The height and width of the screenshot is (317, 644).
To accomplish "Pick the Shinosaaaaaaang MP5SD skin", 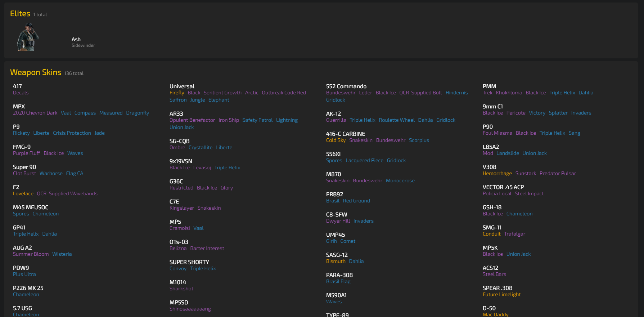I will [x=190, y=309].
